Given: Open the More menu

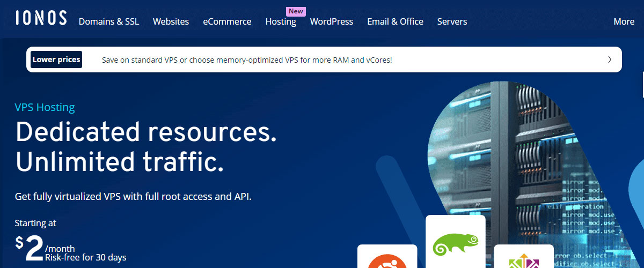Looking at the screenshot, I should point(624,21).
